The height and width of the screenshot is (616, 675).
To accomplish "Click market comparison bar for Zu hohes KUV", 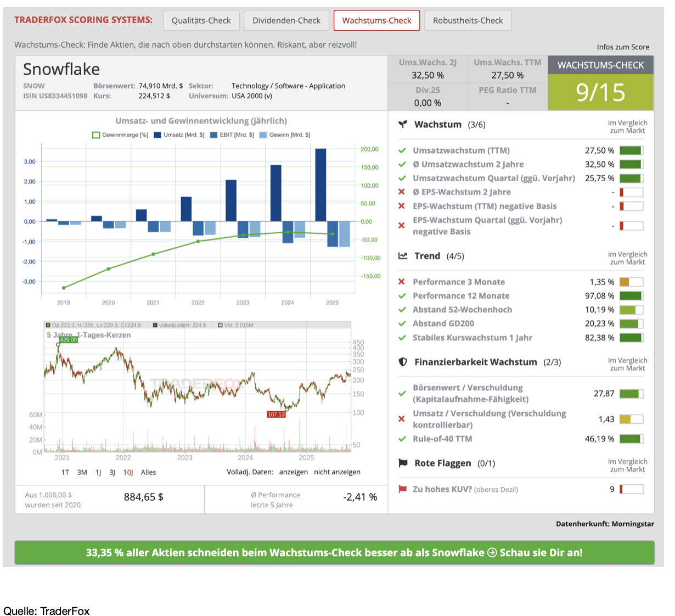I will [x=631, y=489].
